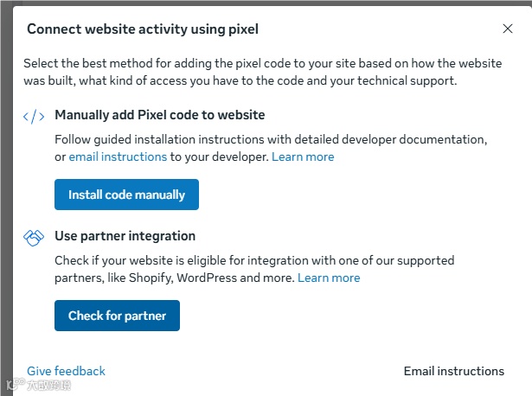This screenshot has height=396, width=532.
Task: Click the dialog title Connect website activity using pixel
Action: point(143,29)
